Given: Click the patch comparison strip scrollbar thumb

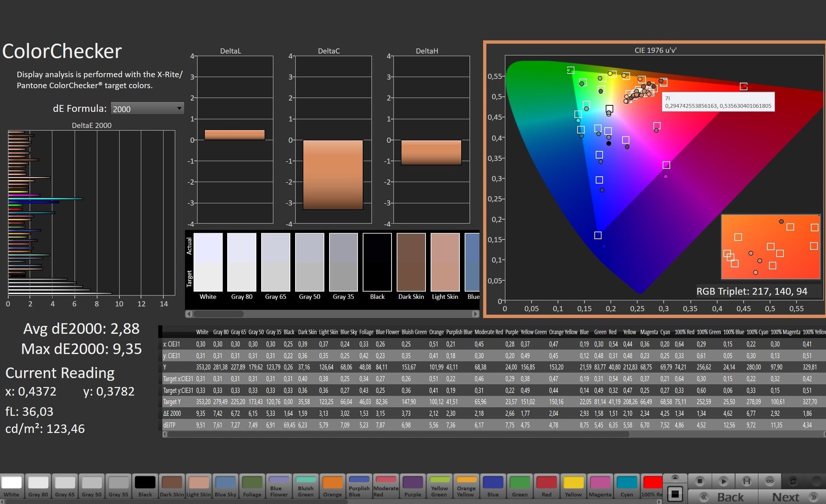Looking at the screenshot, I should tap(219, 314).
